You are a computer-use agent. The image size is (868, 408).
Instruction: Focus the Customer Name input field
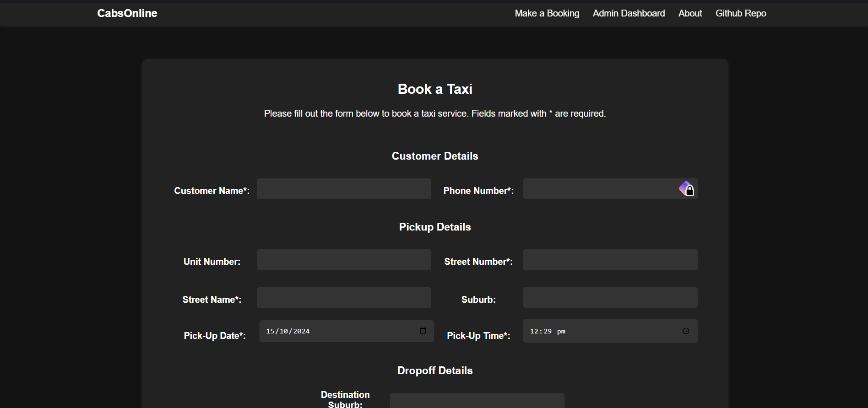343,189
